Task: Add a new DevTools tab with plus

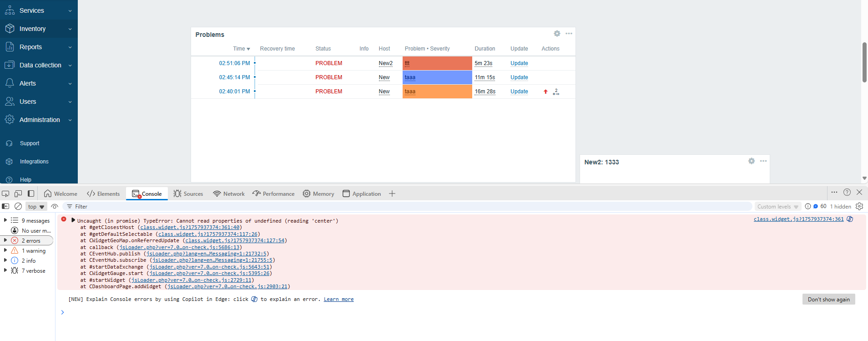Action: click(392, 193)
